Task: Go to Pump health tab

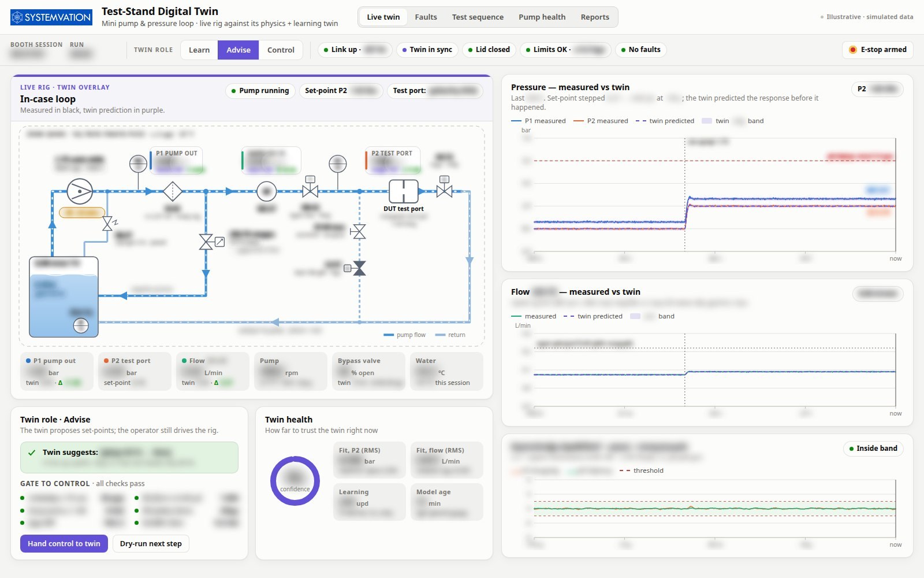Action: (542, 17)
